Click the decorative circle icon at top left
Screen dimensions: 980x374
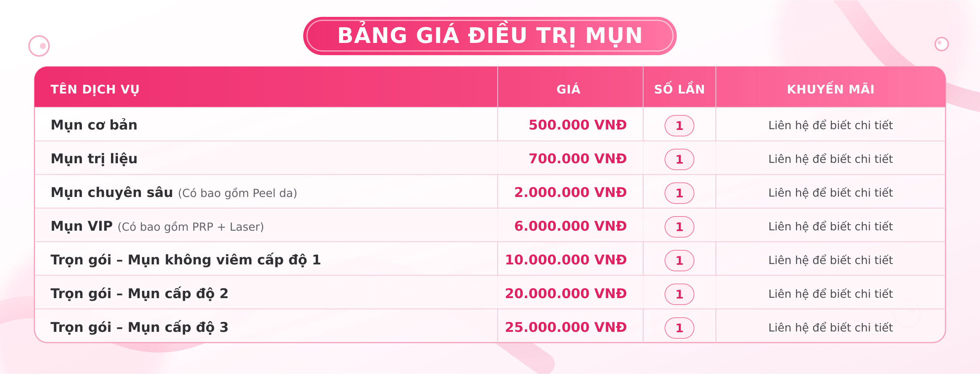39,46
